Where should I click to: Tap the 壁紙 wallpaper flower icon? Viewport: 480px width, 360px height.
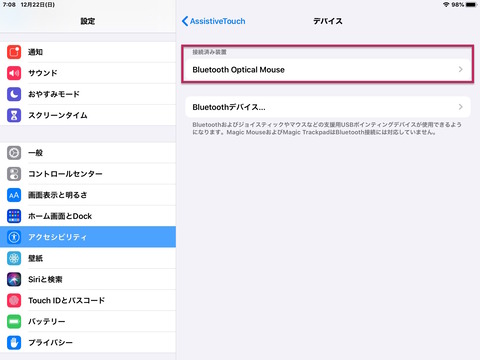14,258
